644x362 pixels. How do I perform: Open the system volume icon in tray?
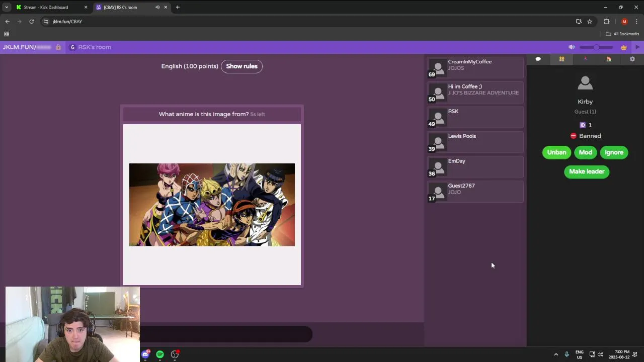[x=600, y=354]
